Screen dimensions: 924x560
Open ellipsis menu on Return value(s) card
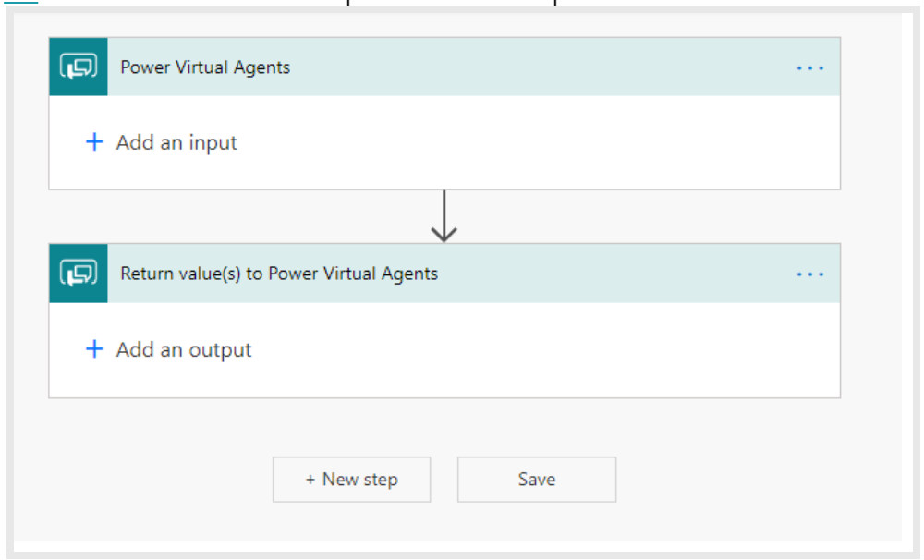tap(809, 274)
